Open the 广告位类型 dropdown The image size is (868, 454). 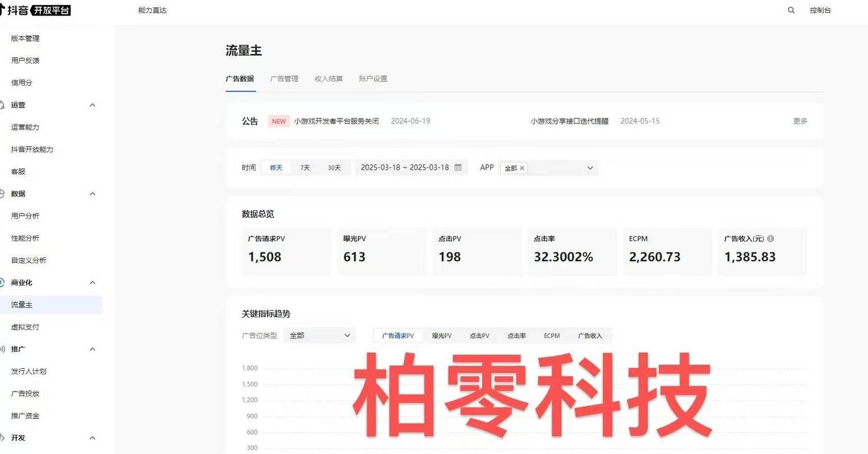320,335
